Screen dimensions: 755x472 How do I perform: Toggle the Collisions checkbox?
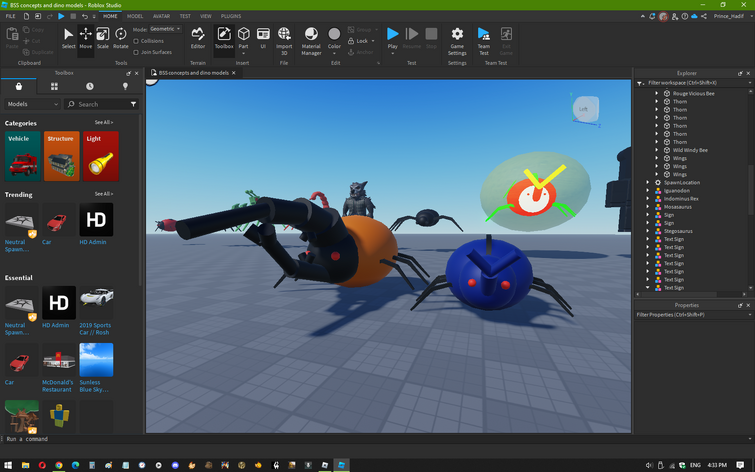(x=136, y=41)
